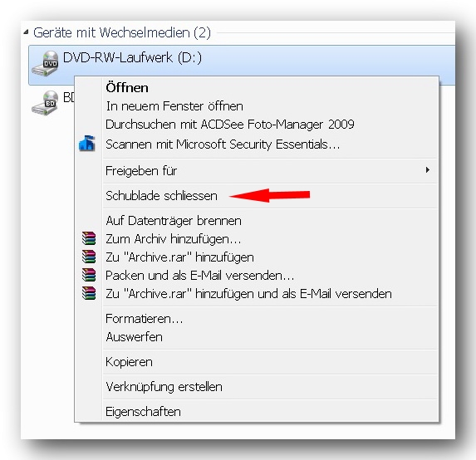The height and width of the screenshot is (460, 476).
Task: Expand the Freigeben für submenu arrow
Action: coord(428,170)
